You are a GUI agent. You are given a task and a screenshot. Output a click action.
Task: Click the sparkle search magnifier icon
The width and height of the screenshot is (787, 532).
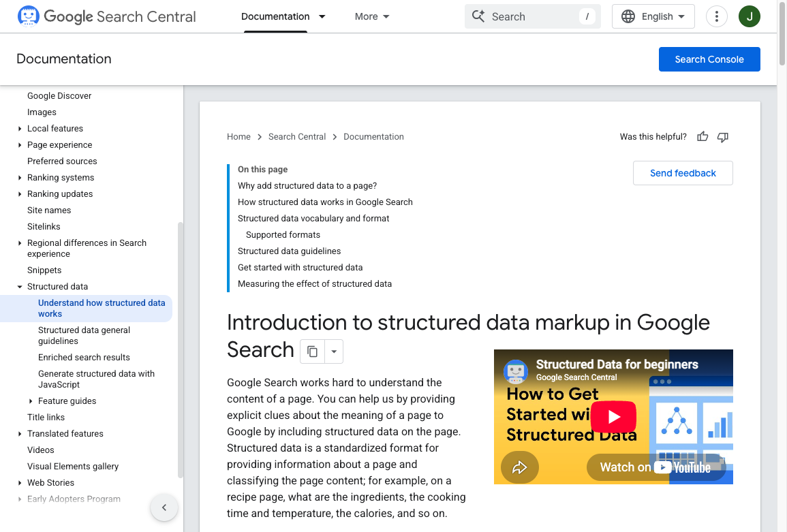pyautogui.click(x=478, y=16)
